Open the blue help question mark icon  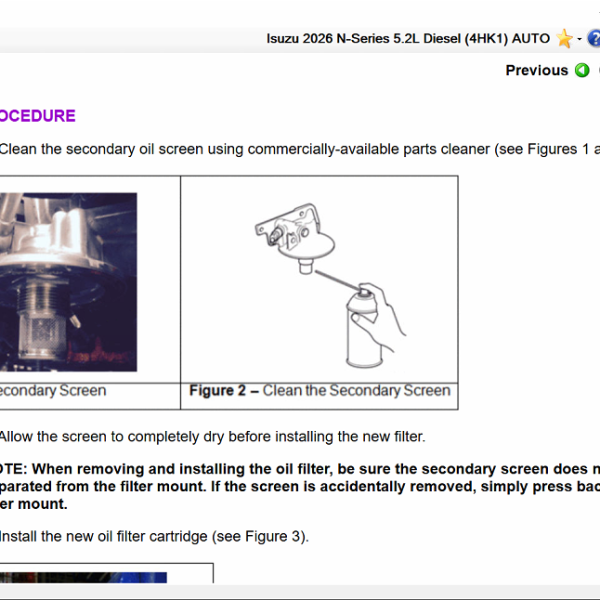point(593,38)
